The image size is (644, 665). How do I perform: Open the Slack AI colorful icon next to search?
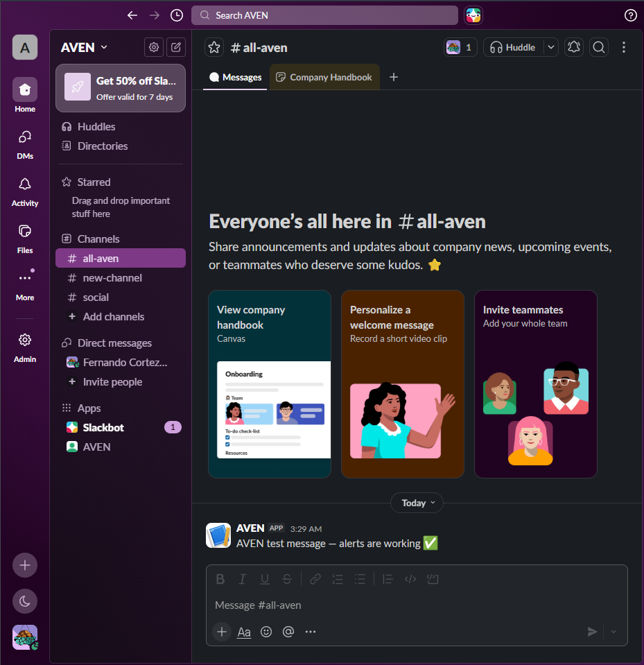pyautogui.click(x=473, y=15)
